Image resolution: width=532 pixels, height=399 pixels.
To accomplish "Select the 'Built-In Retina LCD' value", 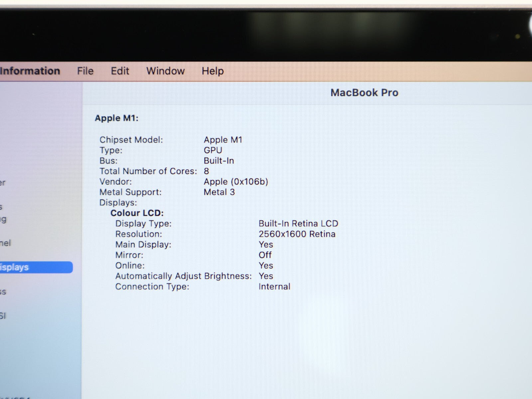I will coord(298,223).
